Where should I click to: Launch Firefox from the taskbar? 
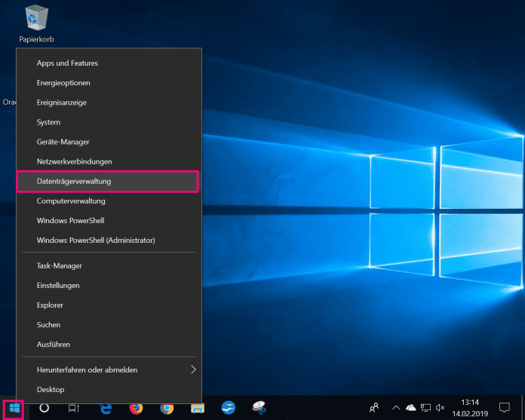(137, 409)
